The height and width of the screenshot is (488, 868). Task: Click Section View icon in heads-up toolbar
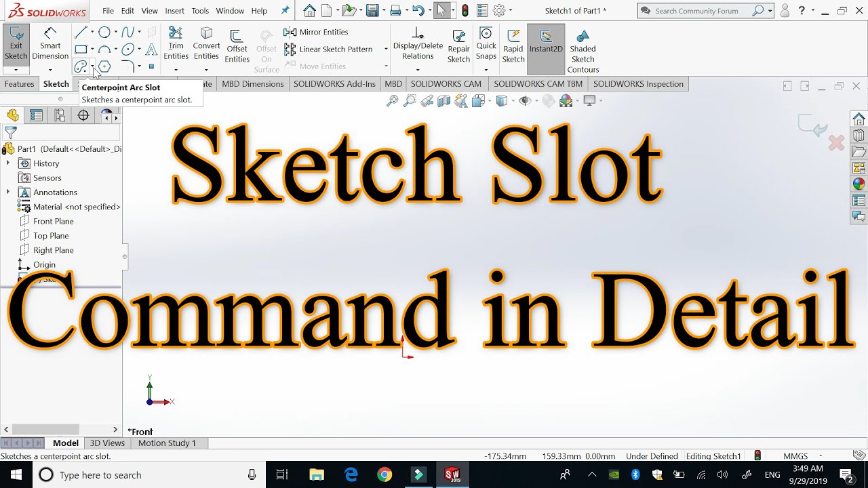click(x=443, y=101)
